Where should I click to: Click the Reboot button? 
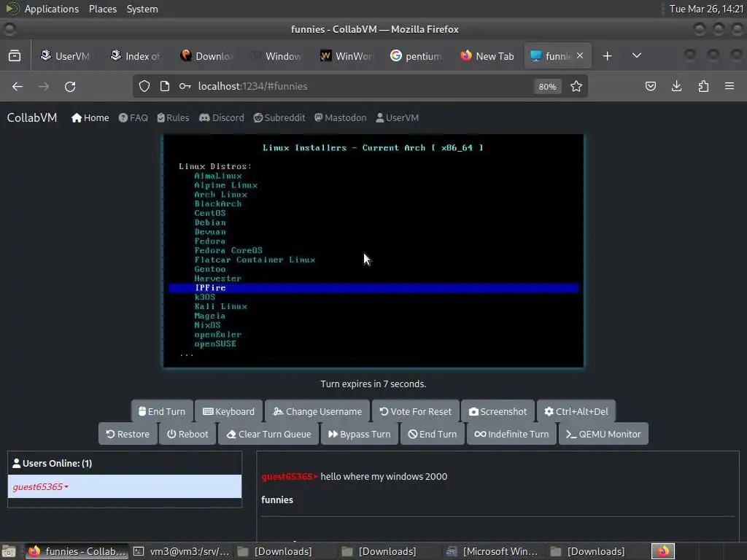point(187,434)
